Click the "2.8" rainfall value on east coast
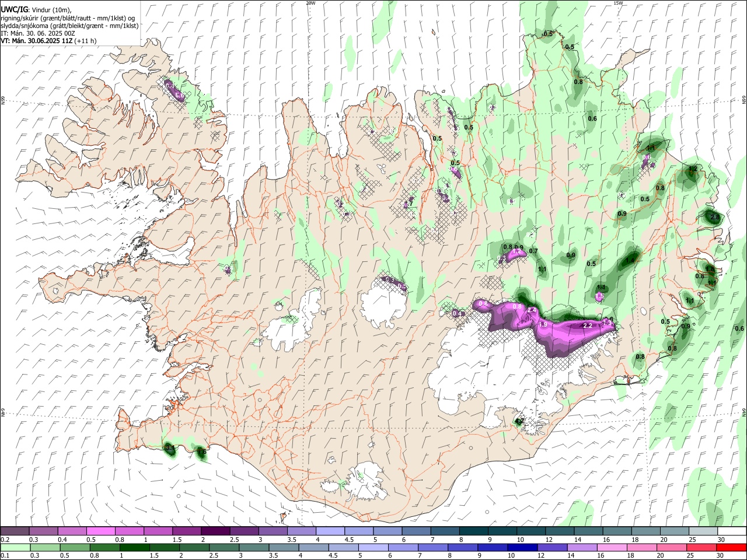 715,217
